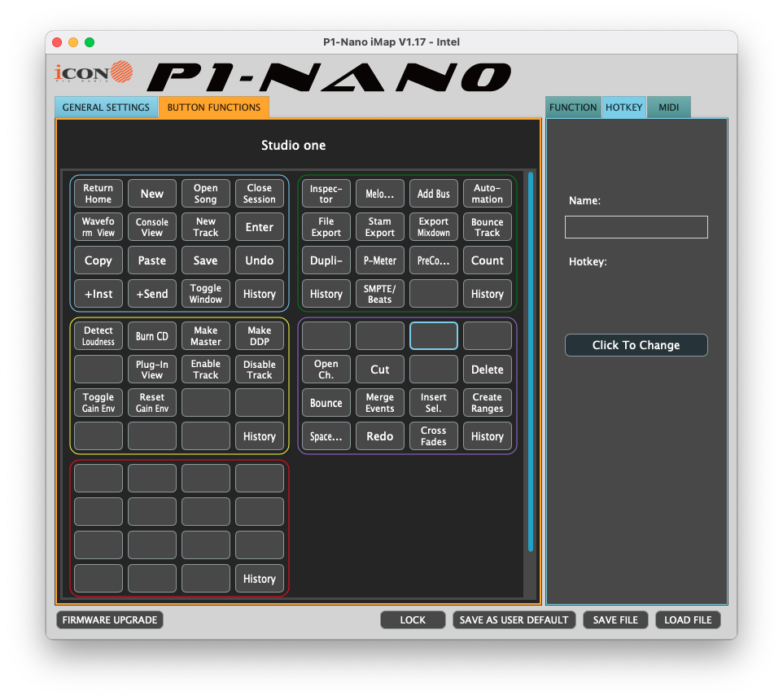This screenshot has height=700, width=783.
Task: Click the Click To Change button
Action: 636,345
